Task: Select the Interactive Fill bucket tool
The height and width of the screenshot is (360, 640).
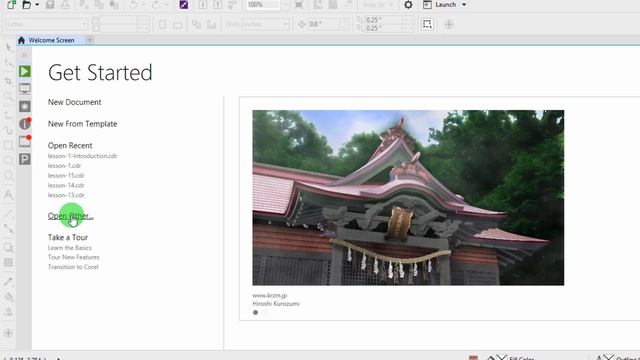Action: tap(8, 297)
